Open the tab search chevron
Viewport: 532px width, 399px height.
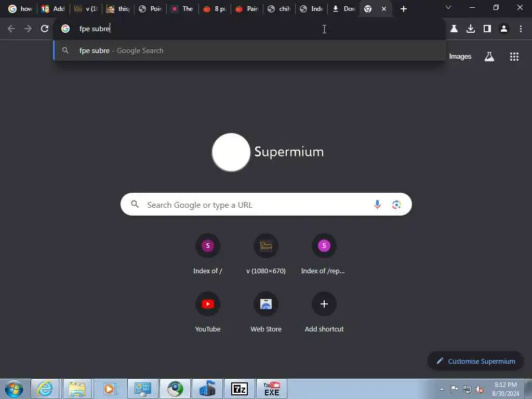click(x=448, y=7)
